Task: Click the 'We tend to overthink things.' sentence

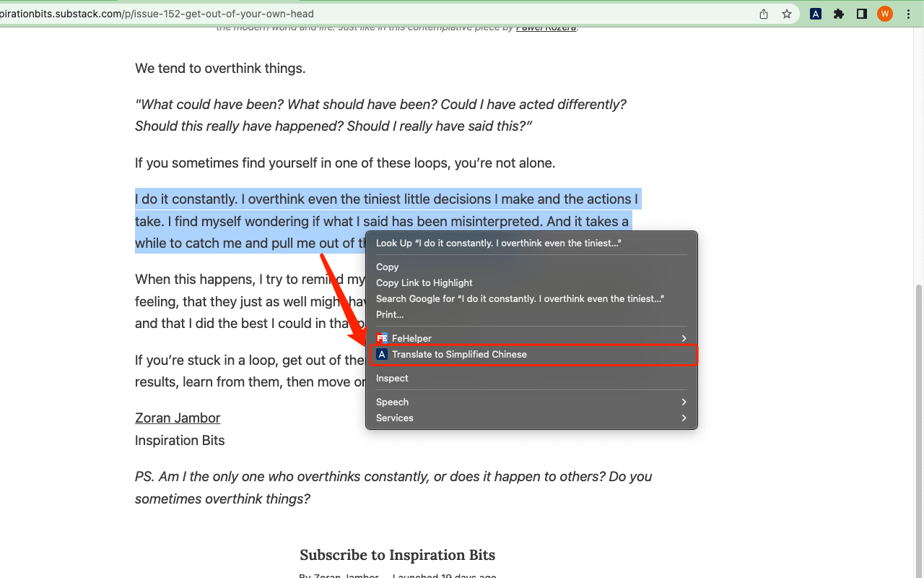Action: click(220, 69)
